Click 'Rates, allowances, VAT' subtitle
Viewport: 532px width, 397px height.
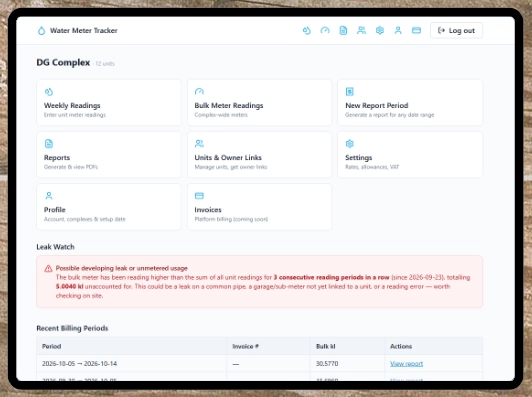[372, 167]
